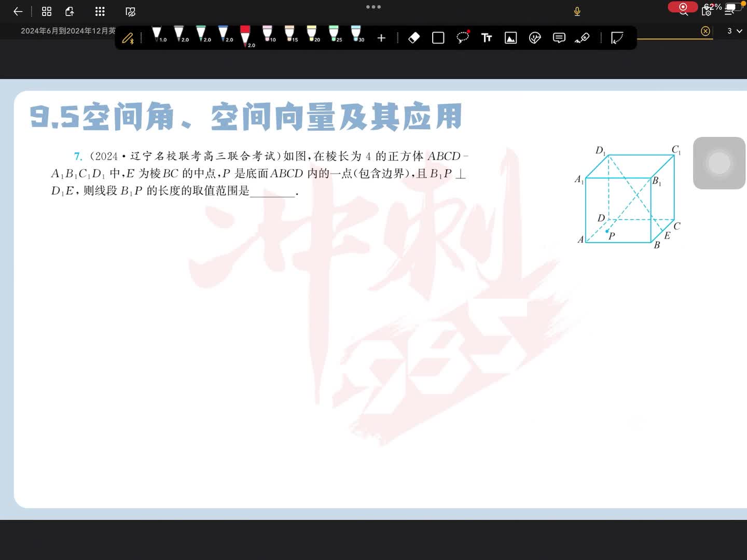747x560 pixels.
Task: Select the eraser tool
Action: (414, 38)
